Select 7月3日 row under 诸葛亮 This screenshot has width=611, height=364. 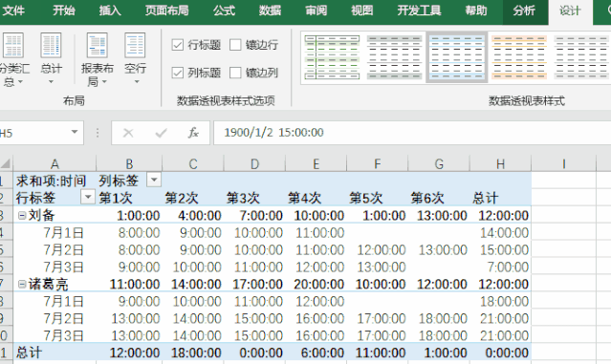(55, 335)
